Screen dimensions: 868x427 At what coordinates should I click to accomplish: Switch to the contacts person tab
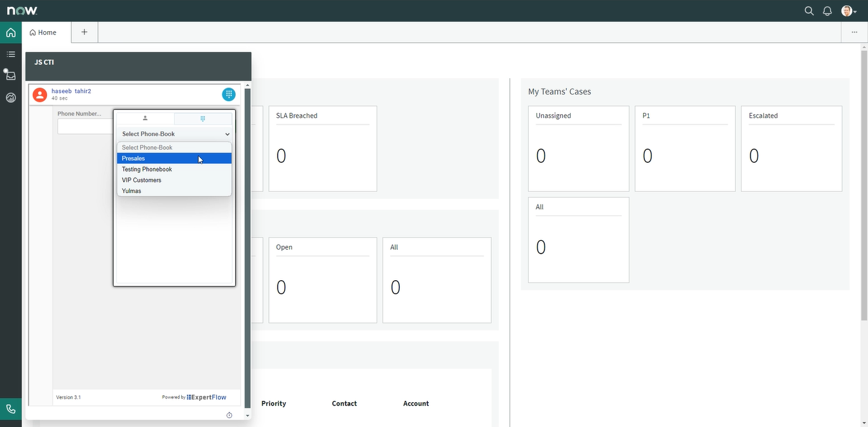(145, 118)
